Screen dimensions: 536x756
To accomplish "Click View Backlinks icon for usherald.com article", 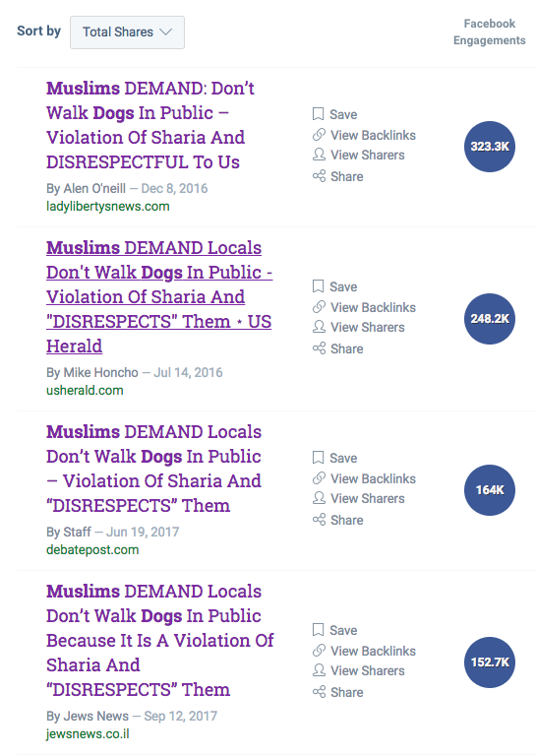I will pos(319,307).
